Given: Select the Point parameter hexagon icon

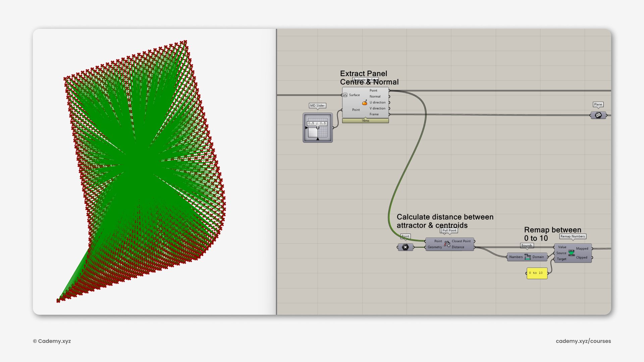Looking at the screenshot, I should coord(406,247).
